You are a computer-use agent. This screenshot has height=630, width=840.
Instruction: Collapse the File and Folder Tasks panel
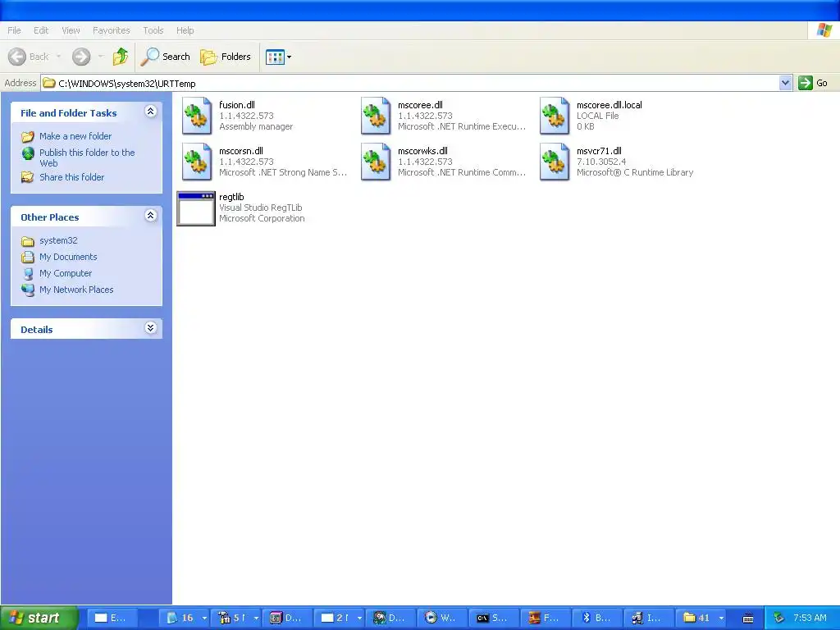point(151,112)
